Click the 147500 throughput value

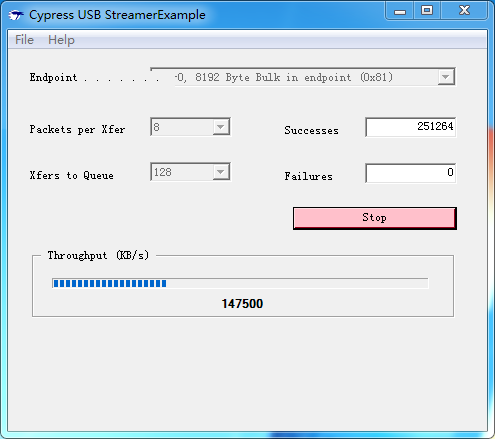coord(242,304)
